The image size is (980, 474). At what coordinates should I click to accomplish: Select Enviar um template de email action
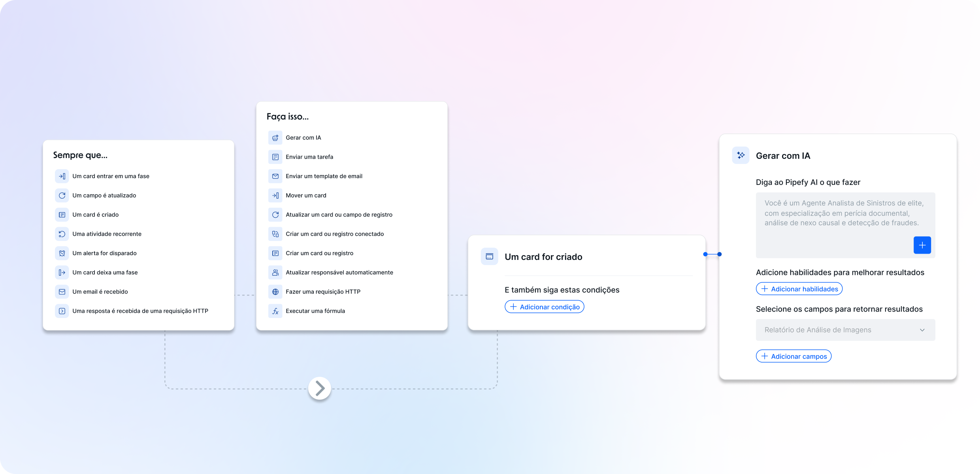point(324,176)
